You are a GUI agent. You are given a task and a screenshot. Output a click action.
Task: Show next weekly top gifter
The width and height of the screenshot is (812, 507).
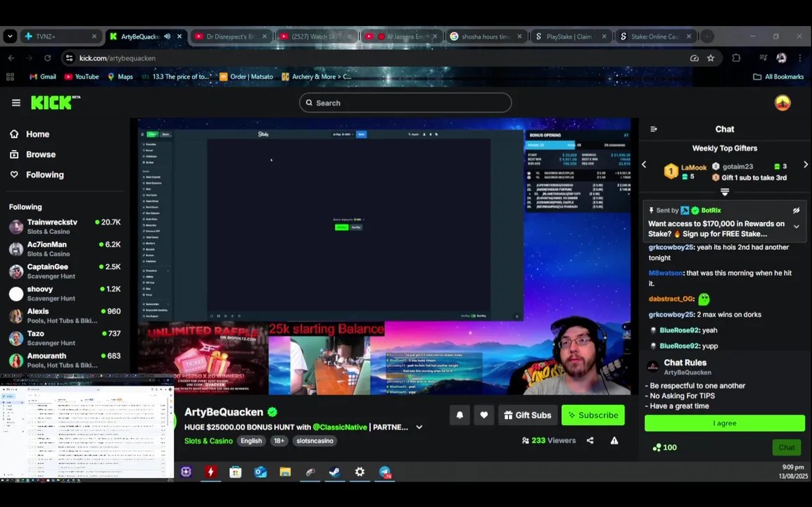(805, 164)
